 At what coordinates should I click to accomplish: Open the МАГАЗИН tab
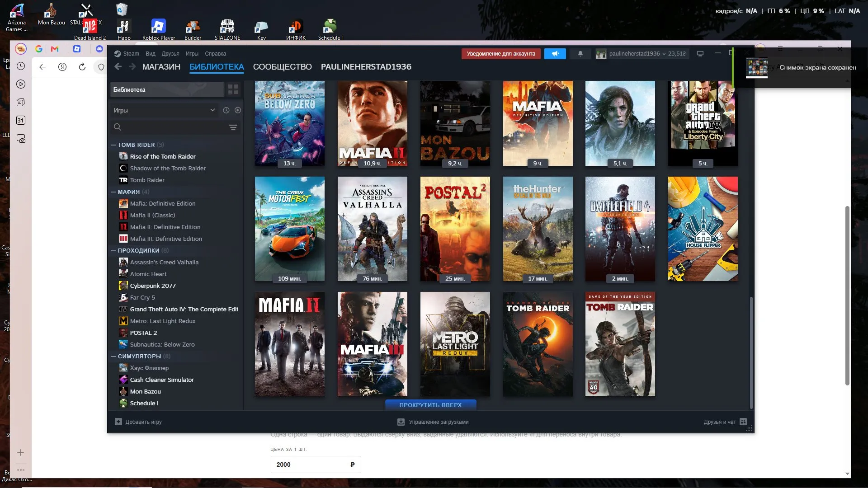[161, 67]
